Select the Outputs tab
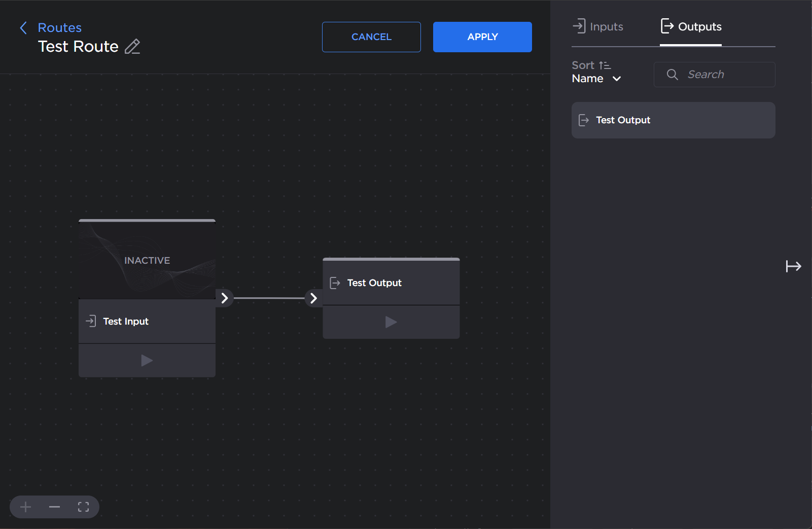This screenshot has width=812, height=529. point(691,27)
